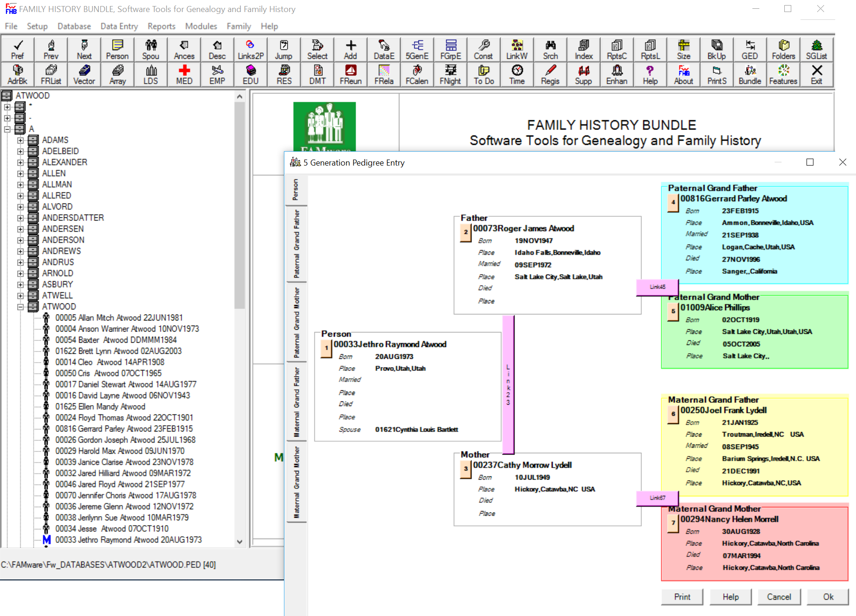
Task: Open the Features toolbar tool
Action: [783, 74]
